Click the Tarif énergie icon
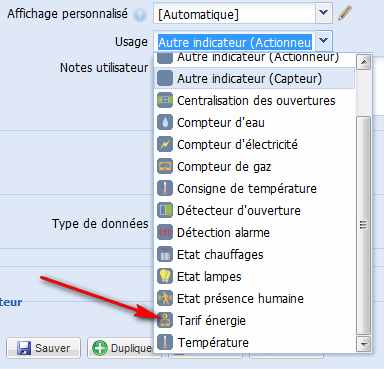 165,320
